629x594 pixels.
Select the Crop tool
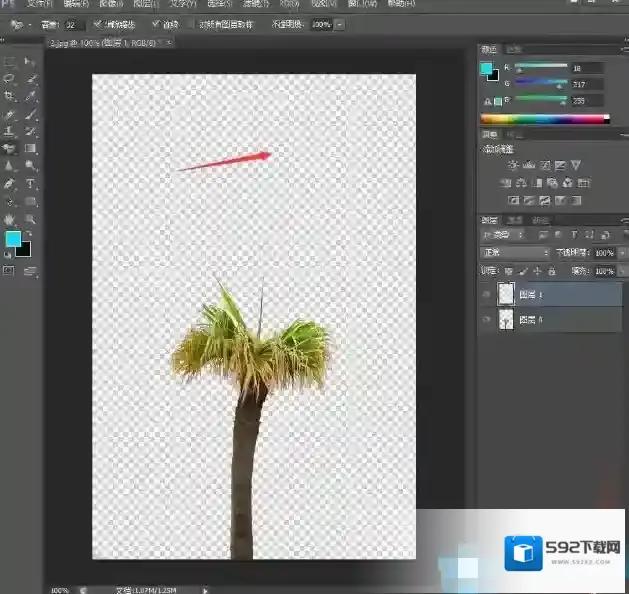(x=9, y=96)
